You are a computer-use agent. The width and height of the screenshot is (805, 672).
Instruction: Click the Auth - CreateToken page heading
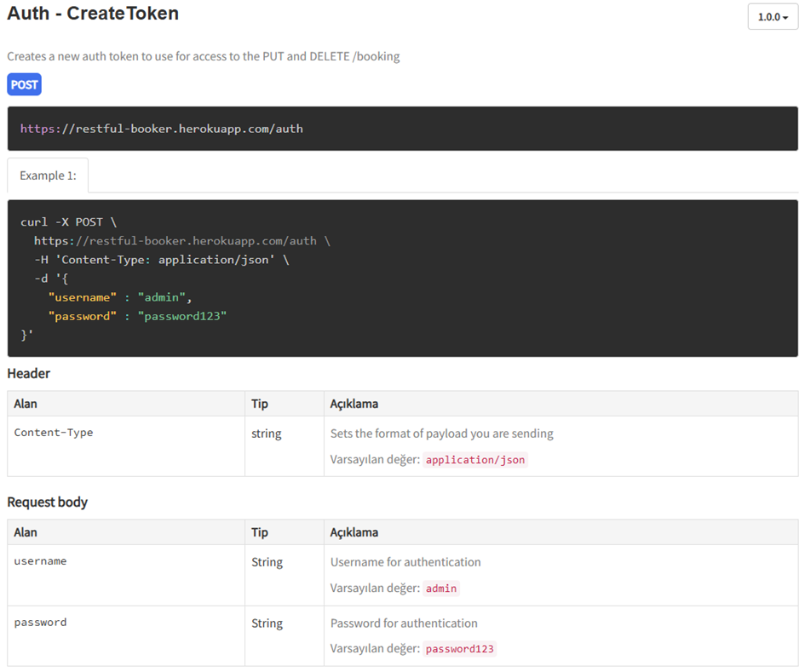pos(93,14)
